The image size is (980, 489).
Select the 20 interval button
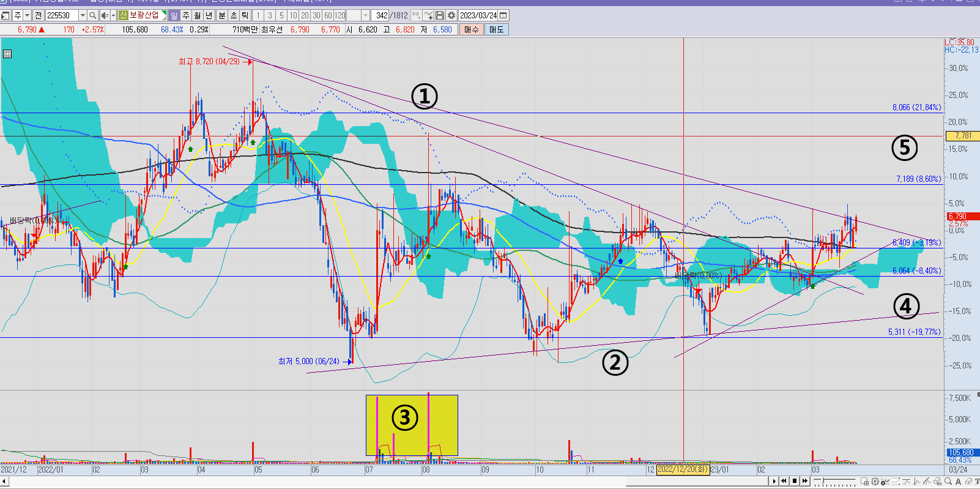pos(305,15)
